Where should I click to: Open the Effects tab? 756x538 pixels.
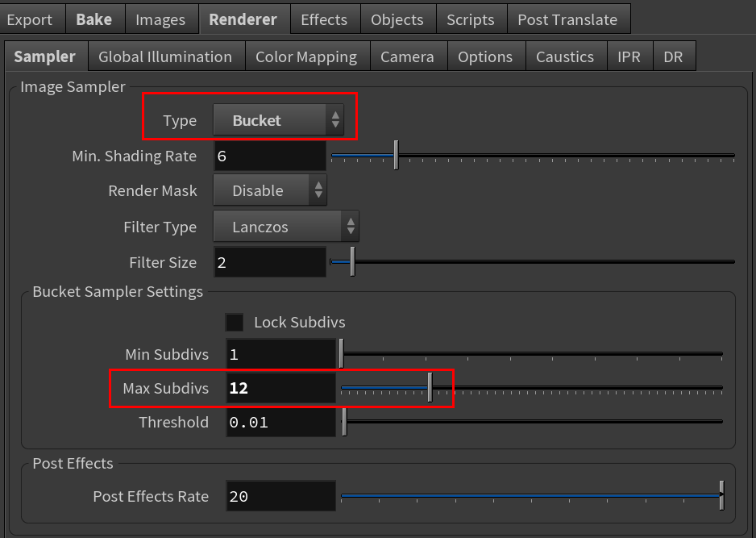pyautogui.click(x=325, y=19)
